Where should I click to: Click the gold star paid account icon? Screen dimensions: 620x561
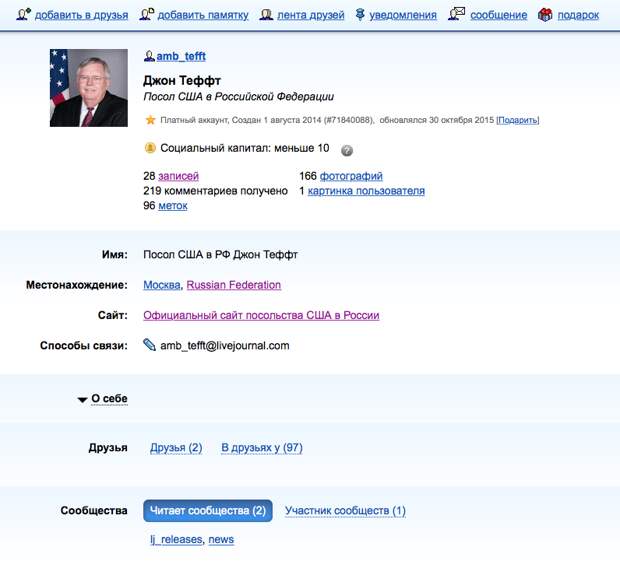pos(150,120)
